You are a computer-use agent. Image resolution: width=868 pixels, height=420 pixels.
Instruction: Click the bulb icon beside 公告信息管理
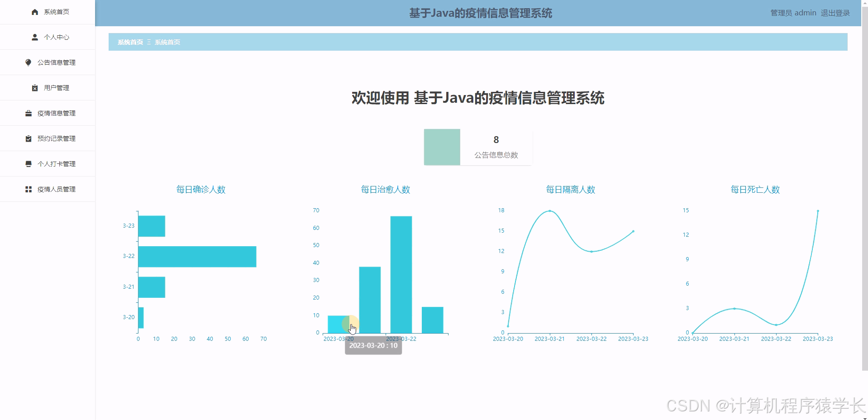coord(29,62)
